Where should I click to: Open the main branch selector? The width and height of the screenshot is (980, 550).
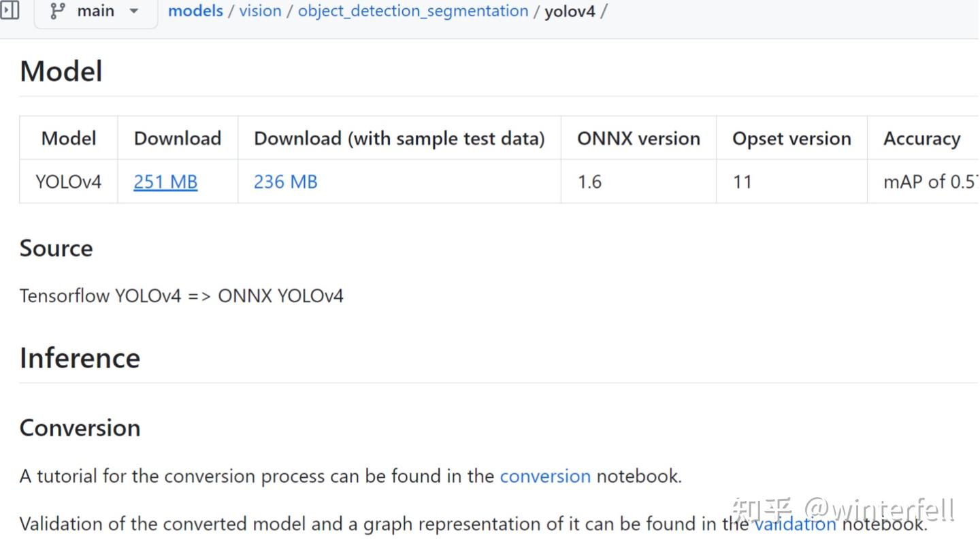[95, 10]
